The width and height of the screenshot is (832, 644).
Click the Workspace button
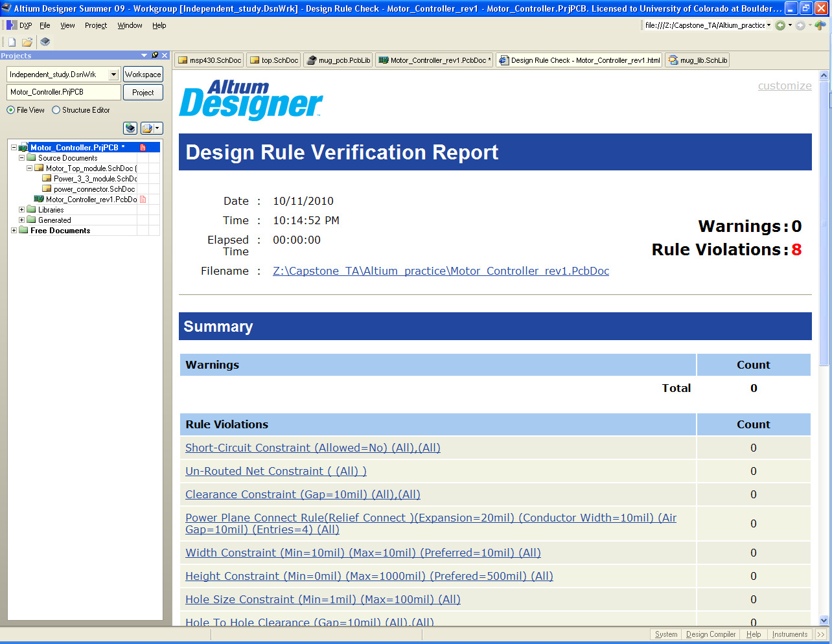tap(143, 75)
